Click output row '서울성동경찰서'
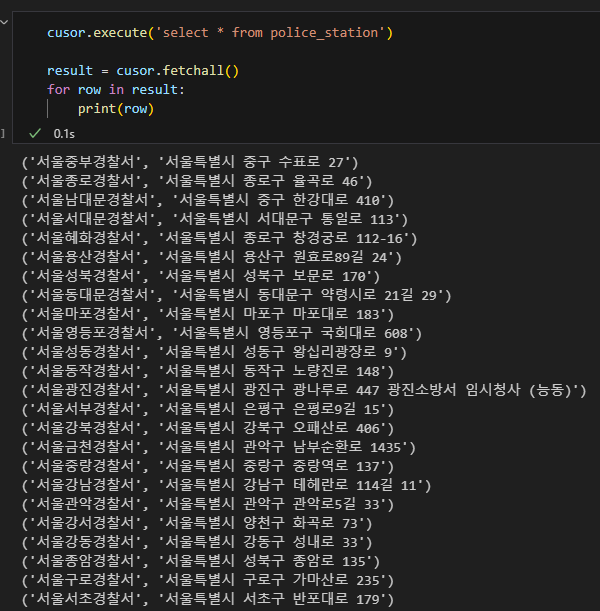The width and height of the screenshot is (600, 611). click(215, 352)
